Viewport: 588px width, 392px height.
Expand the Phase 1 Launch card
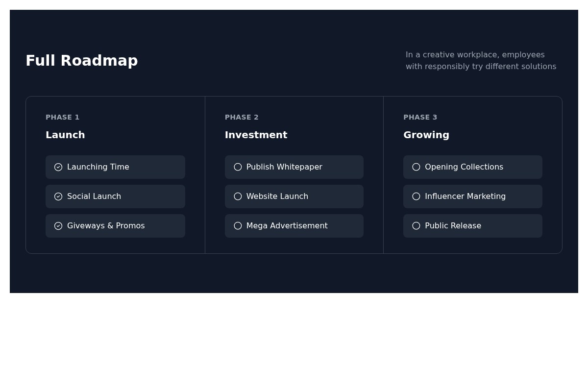pos(115,175)
